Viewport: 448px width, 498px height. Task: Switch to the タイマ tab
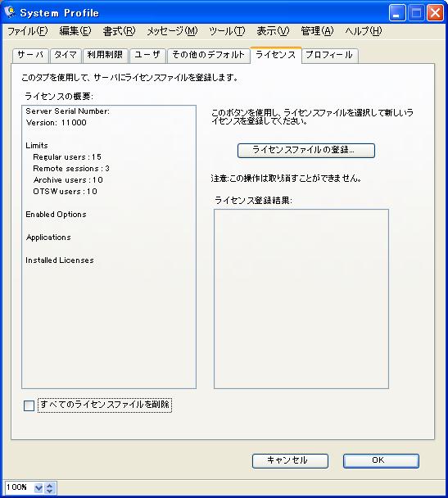[x=66, y=56]
